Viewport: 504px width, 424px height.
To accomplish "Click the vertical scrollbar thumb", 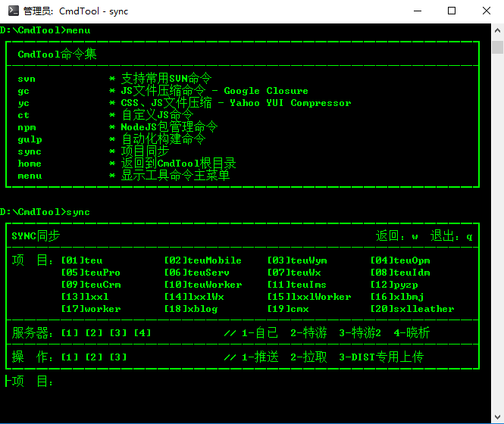I will 497,48.
